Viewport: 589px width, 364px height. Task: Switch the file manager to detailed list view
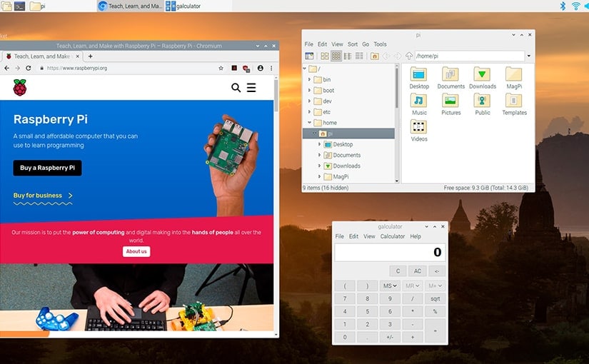pyautogui.click(x=360, y=56)
